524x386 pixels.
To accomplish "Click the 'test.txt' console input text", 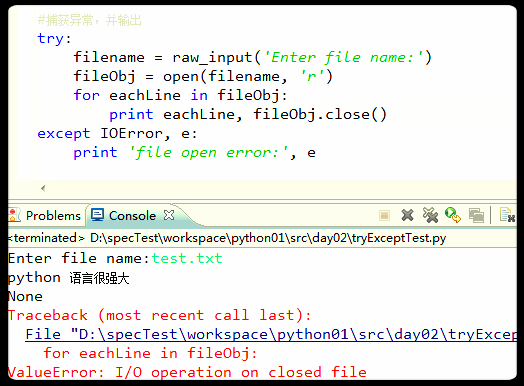I will (x=187, y=258).
